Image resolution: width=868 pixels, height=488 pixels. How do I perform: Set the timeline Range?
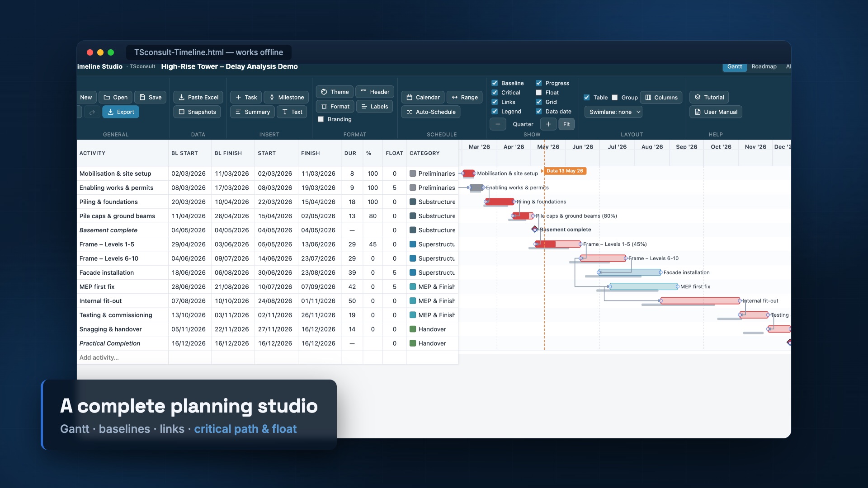pos(465,97)
